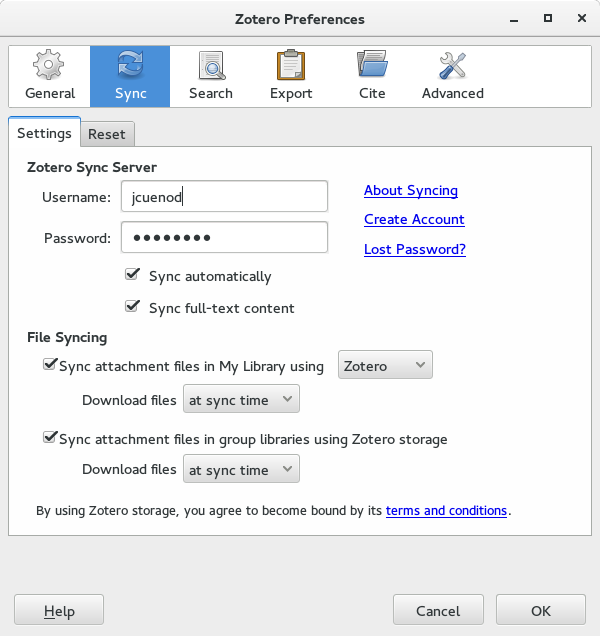This screenshot has width=600, height=636.
Task: Open the Cite preferences pane
Action: pyautogui.click(x=372, y=76)
